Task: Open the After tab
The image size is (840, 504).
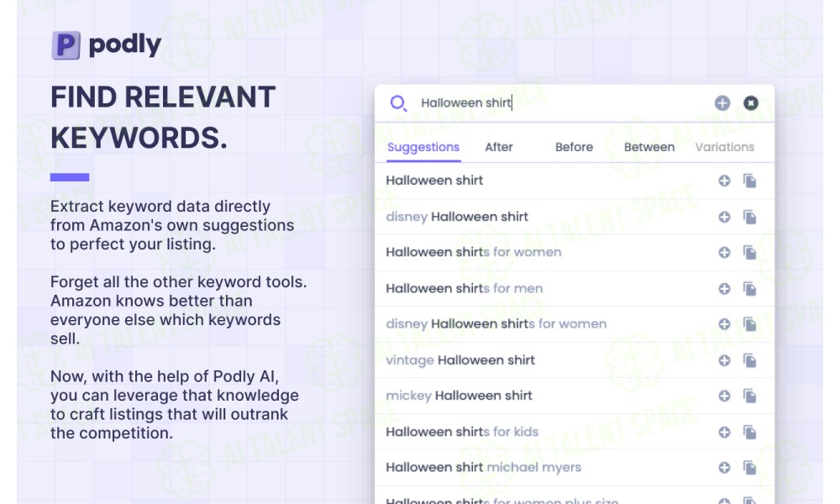Action: pyautogui.click(x=499, y=147)
